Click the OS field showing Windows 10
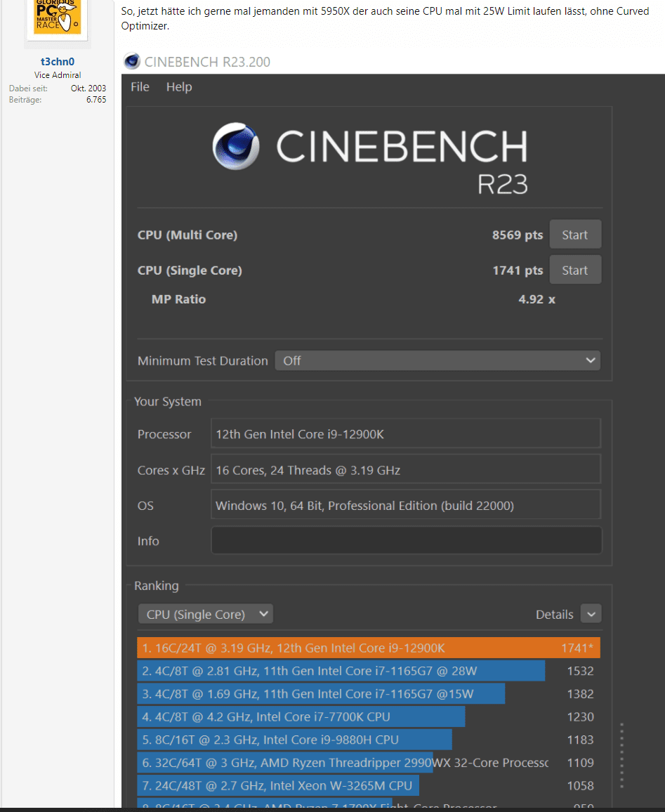This screenshot has width=665, height=812. (406, 505)
